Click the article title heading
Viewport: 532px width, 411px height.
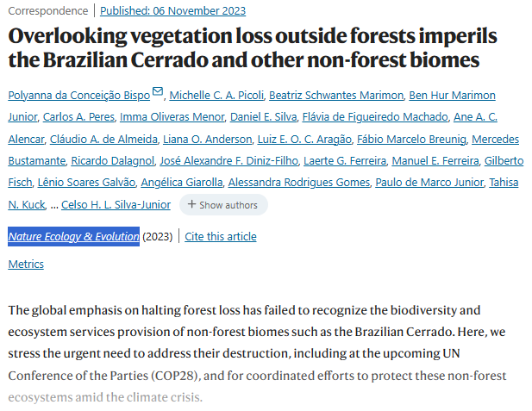click(254, 48)
